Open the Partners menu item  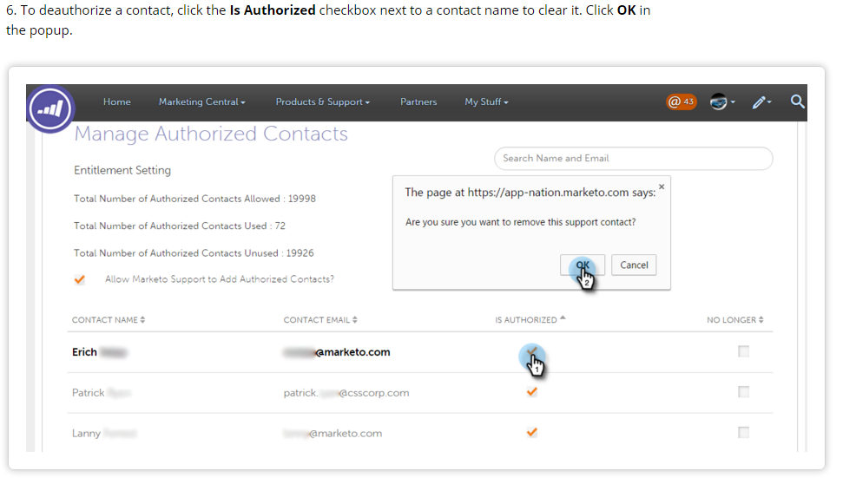[418, 101]
